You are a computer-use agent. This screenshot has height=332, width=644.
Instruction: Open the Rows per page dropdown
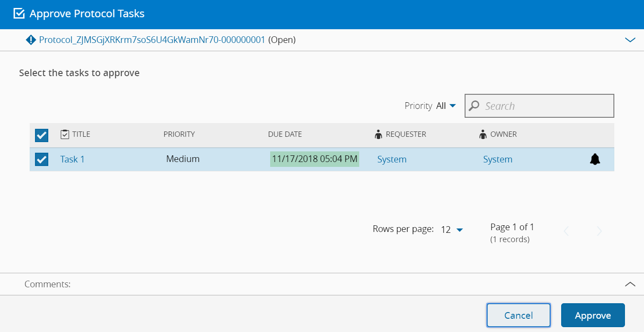[x=452, y=230]
